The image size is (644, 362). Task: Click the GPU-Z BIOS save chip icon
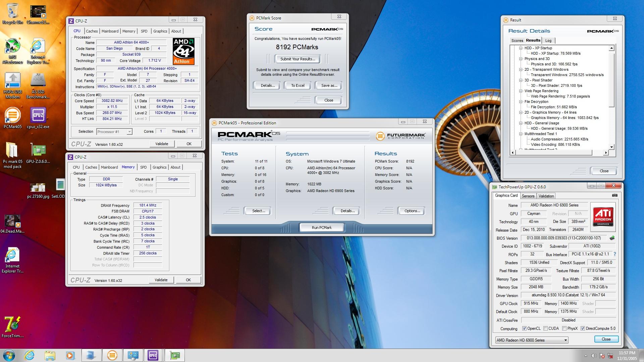[x=612, y=238]
